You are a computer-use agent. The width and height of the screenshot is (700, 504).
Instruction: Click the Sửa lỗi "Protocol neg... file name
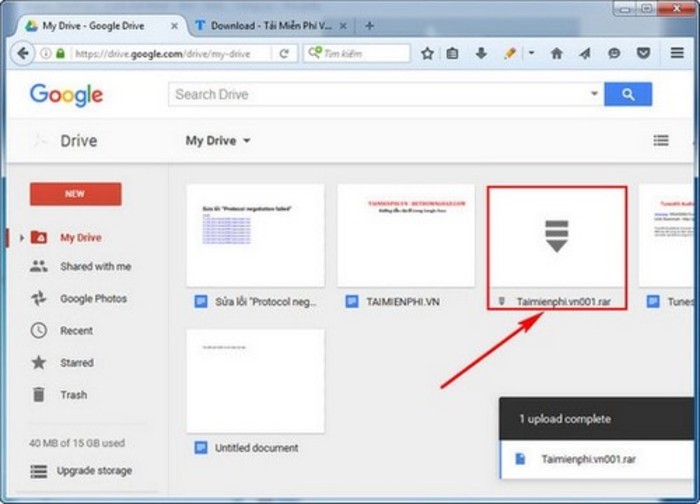266,302
